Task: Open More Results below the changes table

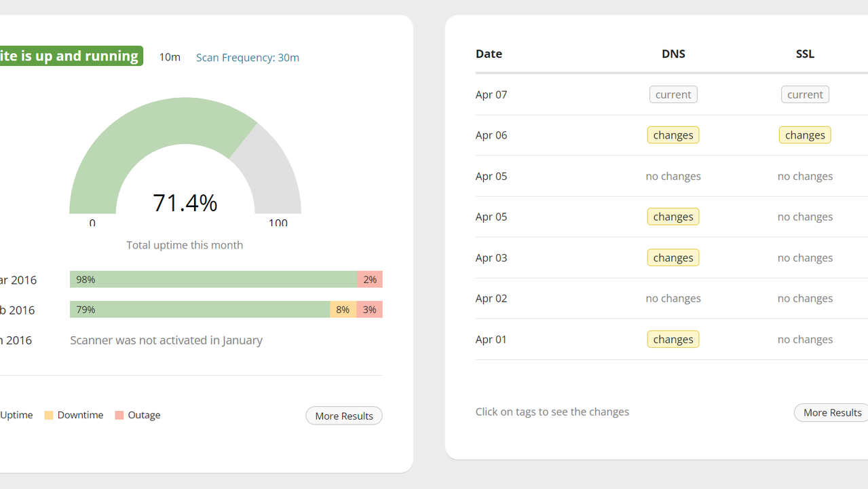Action: coord(831,412)
